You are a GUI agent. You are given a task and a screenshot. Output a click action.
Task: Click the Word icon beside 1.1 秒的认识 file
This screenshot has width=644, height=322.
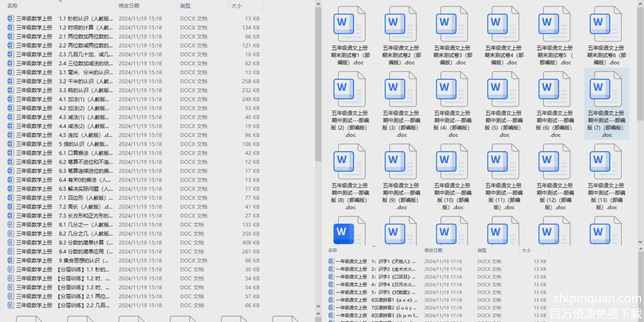coord(10,19)
